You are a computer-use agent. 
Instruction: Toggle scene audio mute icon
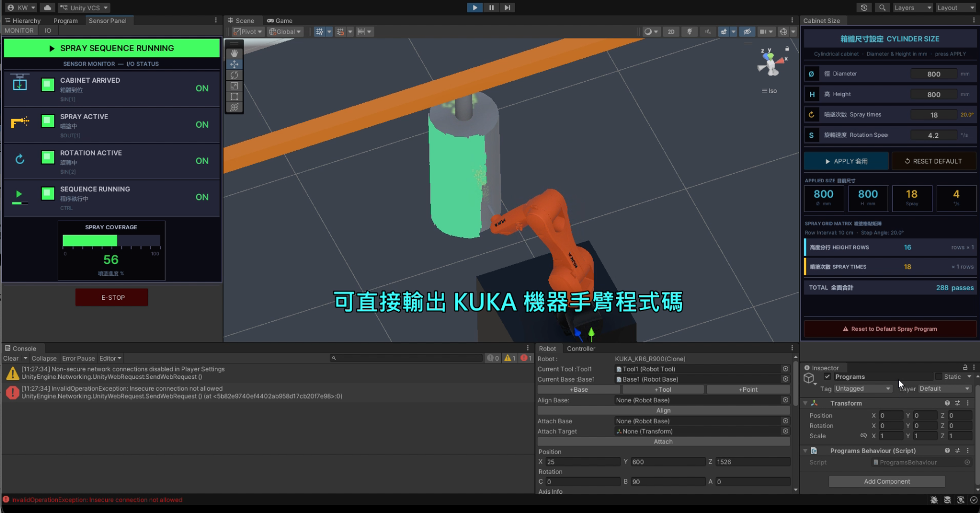coord(707,32)
